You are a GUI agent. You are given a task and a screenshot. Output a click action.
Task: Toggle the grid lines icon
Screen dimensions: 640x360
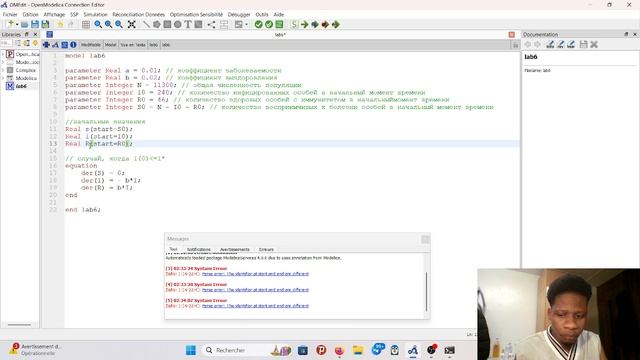86,24
